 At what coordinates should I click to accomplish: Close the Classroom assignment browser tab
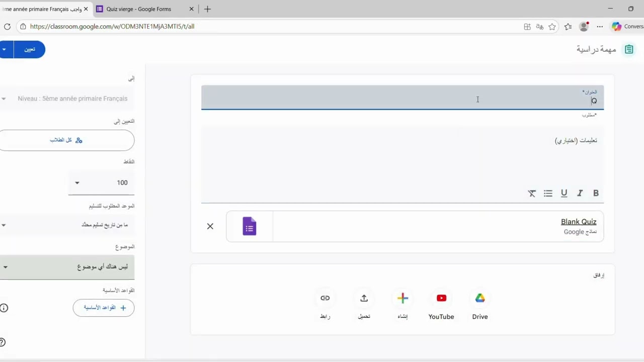(86, 9)
